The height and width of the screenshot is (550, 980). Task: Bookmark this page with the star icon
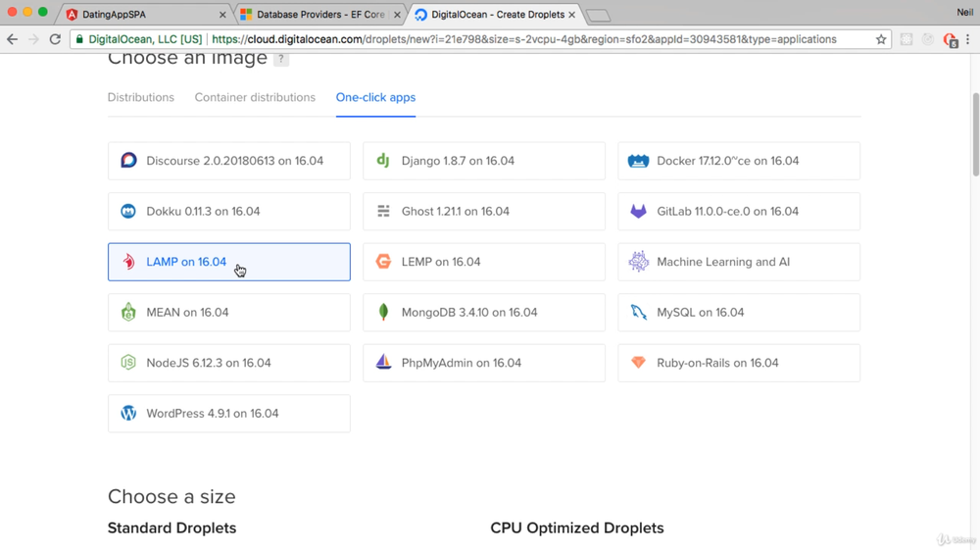881,39
